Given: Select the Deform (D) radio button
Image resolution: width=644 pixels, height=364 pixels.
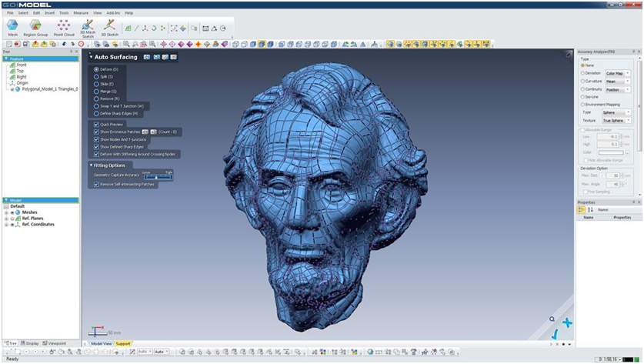Looking at the screenshot, I should pyautogui.click(x=96, y=69).
